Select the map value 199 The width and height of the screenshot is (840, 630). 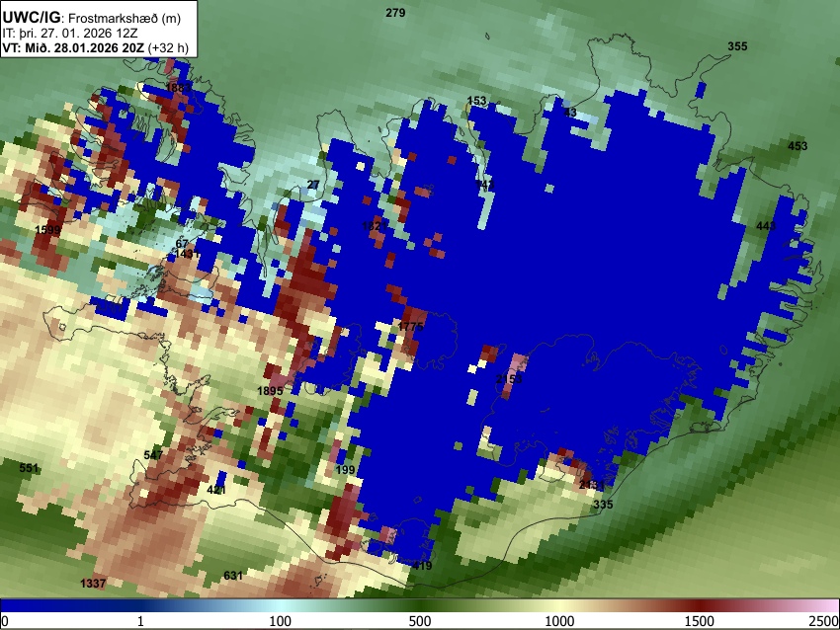coord(345,470)
